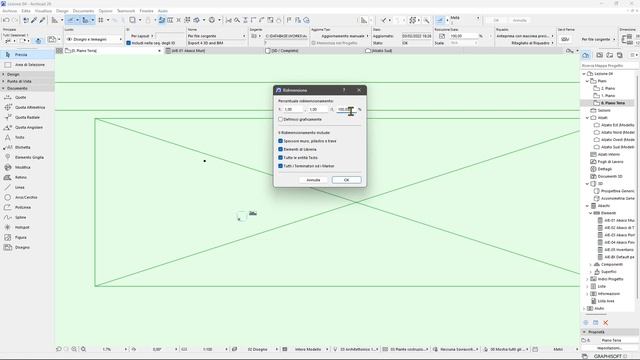The image size is (640, 360).
Task: Click the eyedropper pick-up parameters icon
Action: pos(34,20)
